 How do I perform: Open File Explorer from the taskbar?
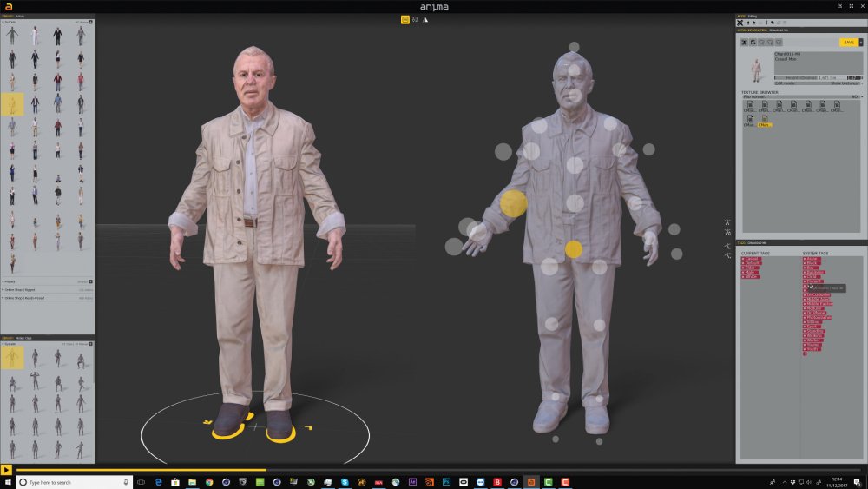(x=192, y=482)
